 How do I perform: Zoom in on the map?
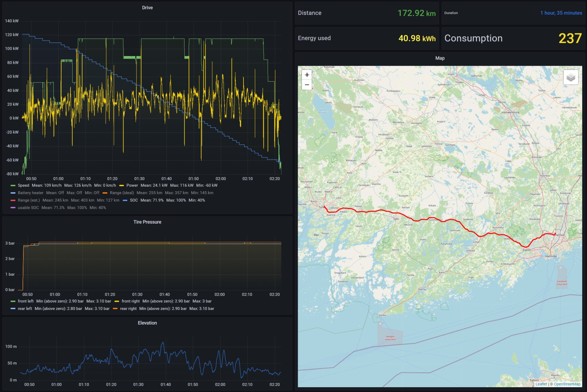coord(307,75)
